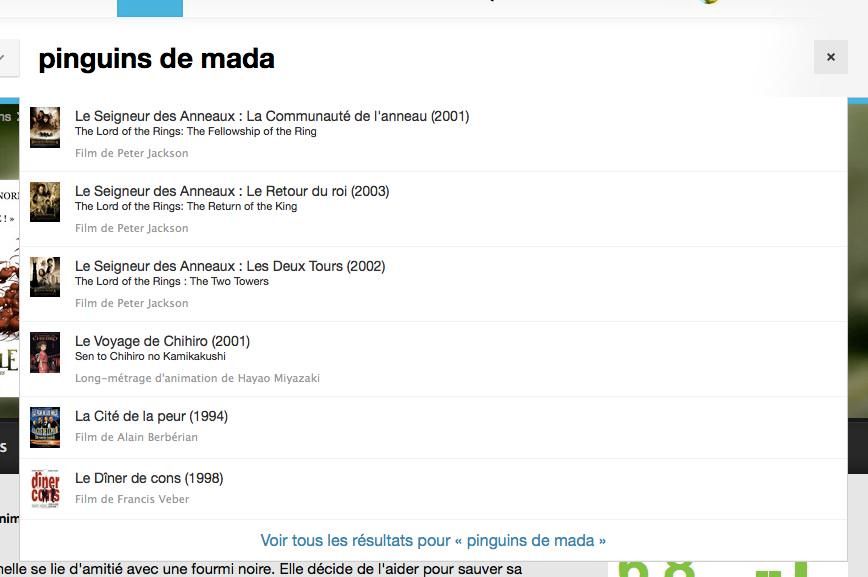This screenshot has height=577, width=868.
Task: Select the "Film de Alain Berbérian" description
Action: [x=136, y=437]
